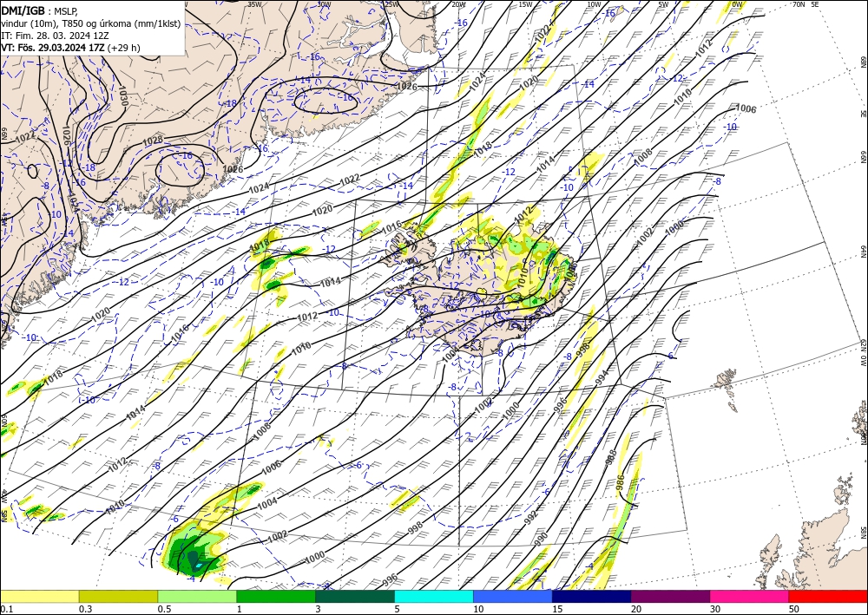
Task: Click the '70N' latitude label at top right
Action: 799,4
